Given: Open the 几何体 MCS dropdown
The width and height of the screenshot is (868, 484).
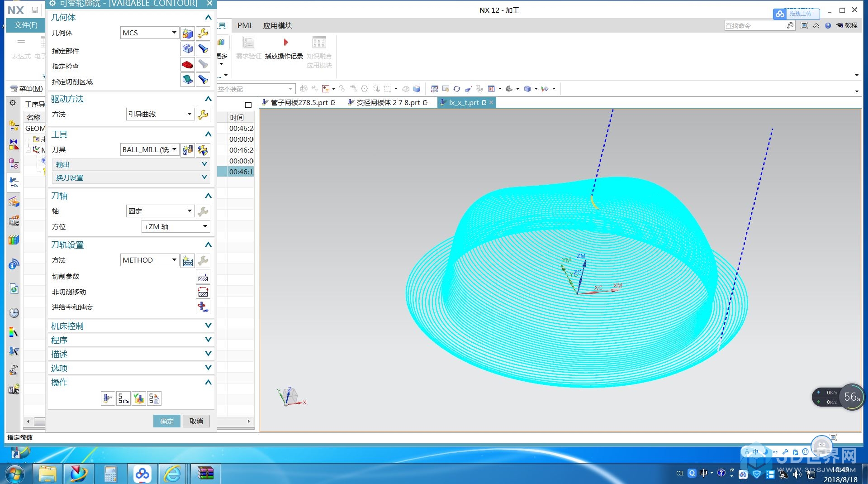Looking at the screenshot, I should click(150, 33).
